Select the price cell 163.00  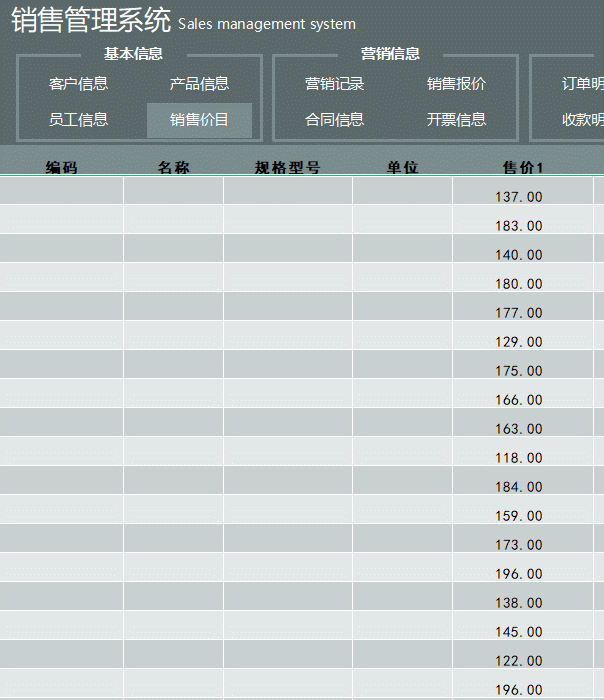(523, 422)
